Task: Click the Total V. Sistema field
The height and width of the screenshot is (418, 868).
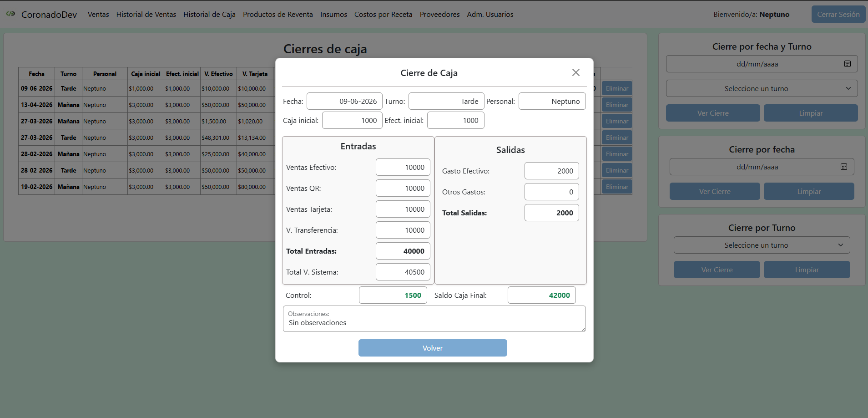Action: point(403,272)
